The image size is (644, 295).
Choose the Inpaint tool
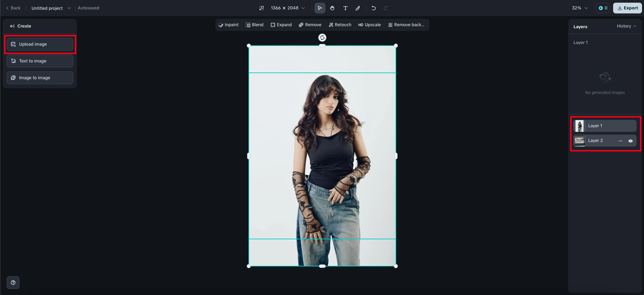tap(228, 25)
